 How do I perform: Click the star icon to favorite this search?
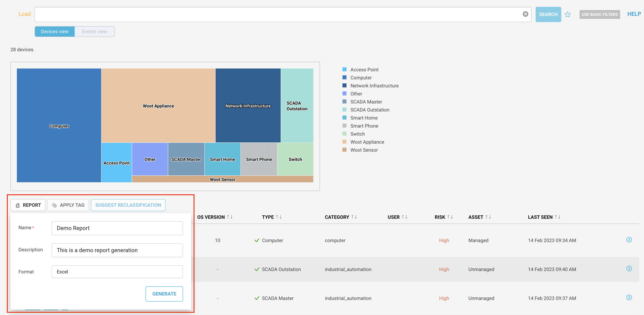tap(568, 14)
